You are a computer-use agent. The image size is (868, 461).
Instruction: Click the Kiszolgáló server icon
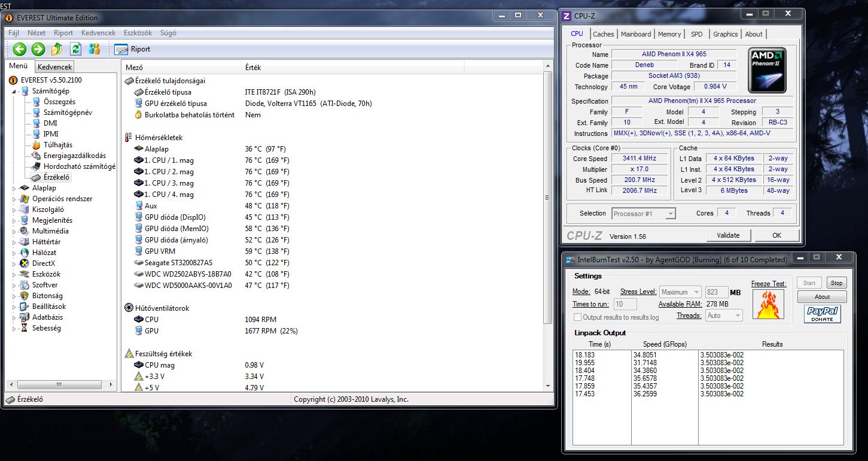point(25,210)
